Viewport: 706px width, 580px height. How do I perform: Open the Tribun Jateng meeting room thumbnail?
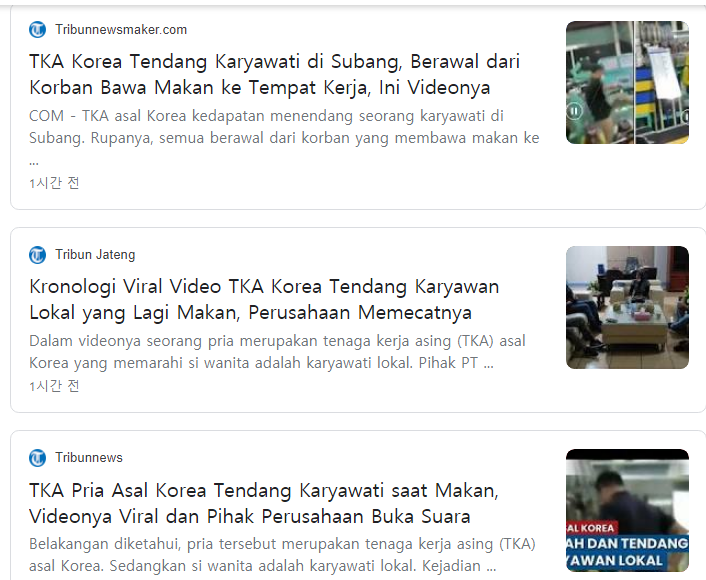coord(627,307)
